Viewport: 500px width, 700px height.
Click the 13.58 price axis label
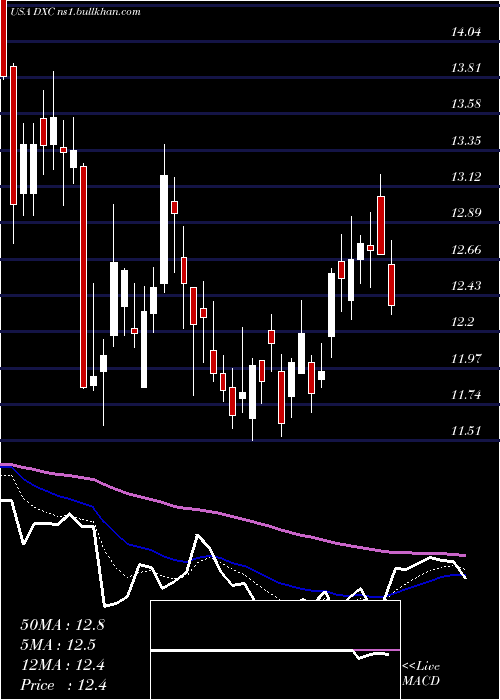(x=467, y=104)
